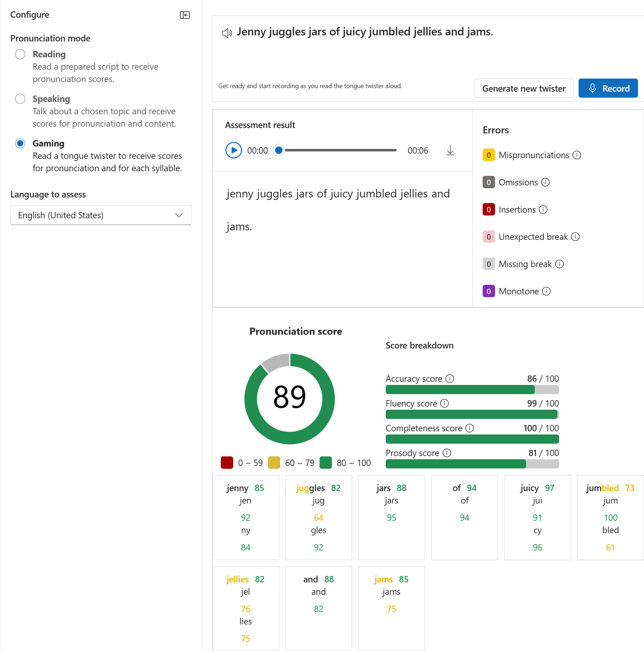Toggle the Omissions error count badge

[489, 182]
